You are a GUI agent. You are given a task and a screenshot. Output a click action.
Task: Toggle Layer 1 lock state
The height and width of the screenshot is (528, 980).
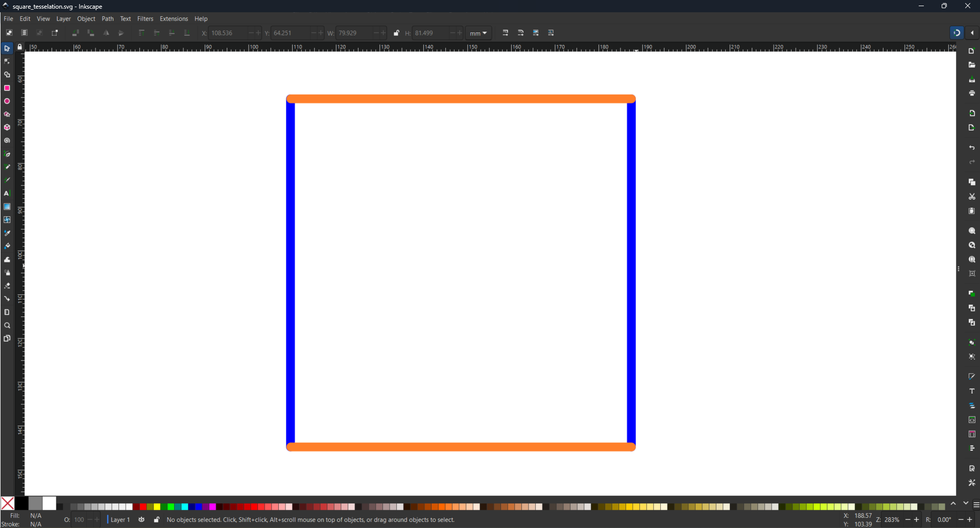coord(157,520)
